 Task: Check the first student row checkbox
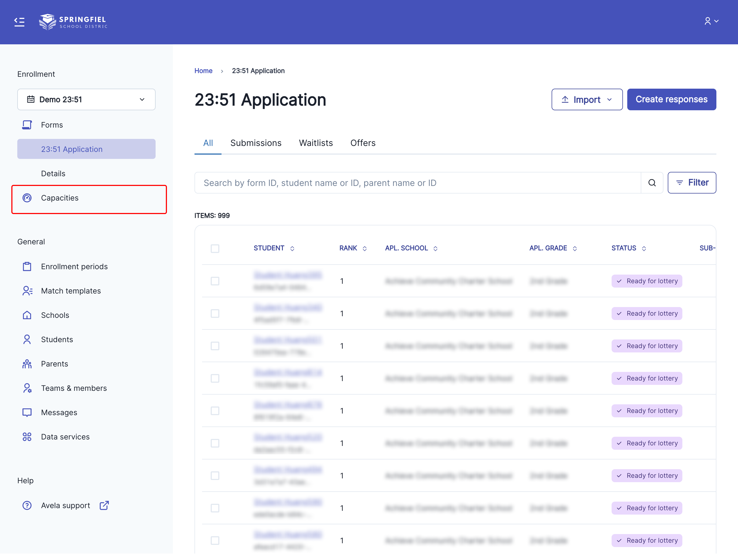point(215,281)
